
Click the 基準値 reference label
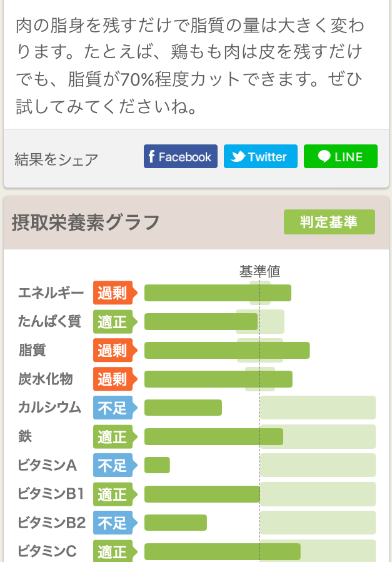[x=259, y=271]
